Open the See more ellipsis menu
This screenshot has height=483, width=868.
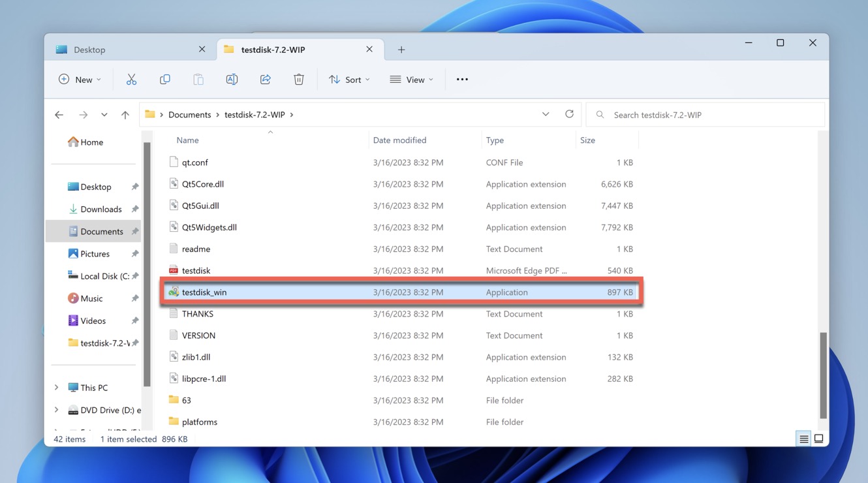click(462, 80)
